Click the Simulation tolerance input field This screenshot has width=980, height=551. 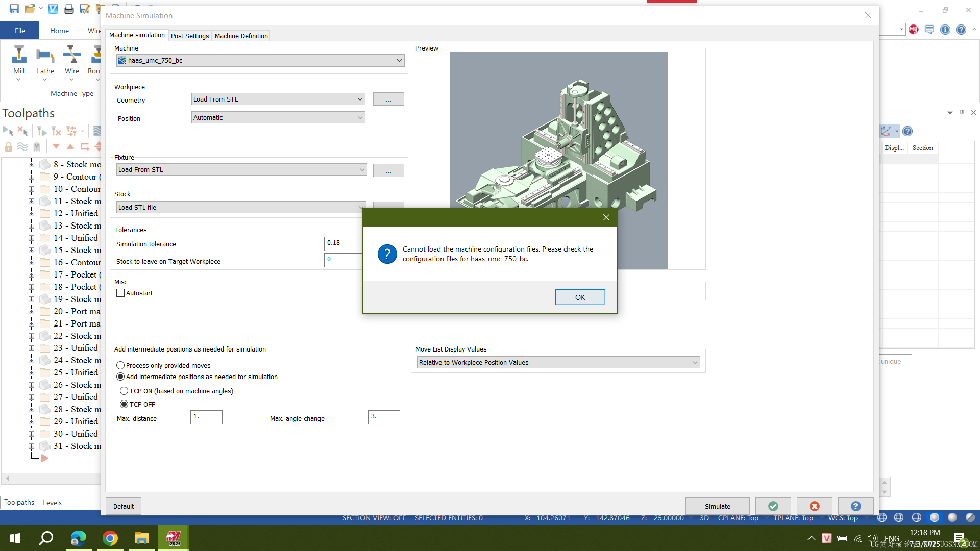point(343,243)
